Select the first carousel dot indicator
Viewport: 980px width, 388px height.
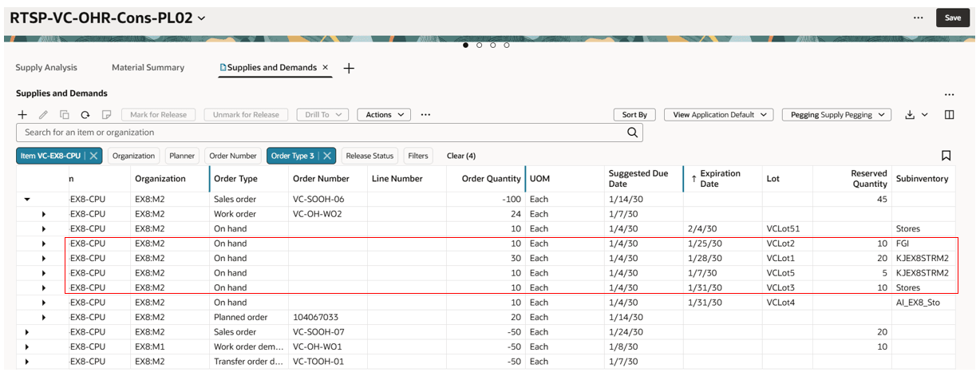[466, 46]
